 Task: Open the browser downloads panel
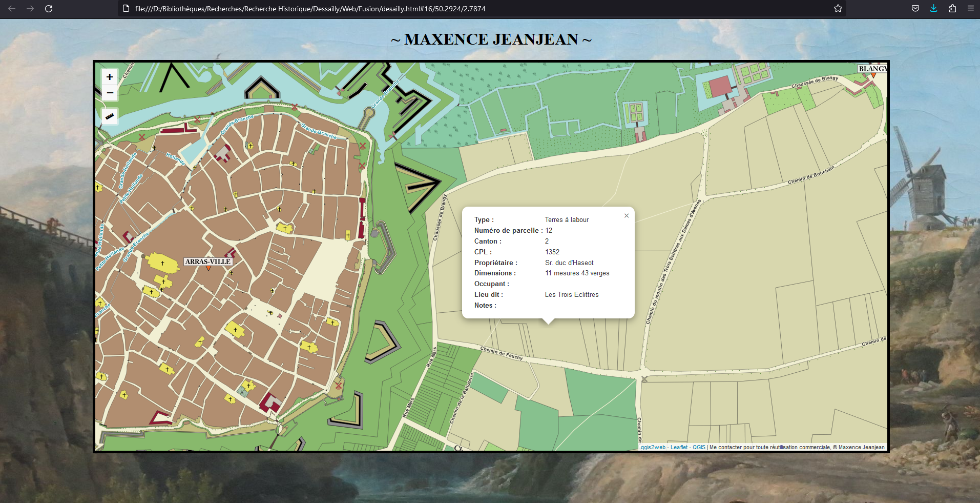[x=933, y=9]
